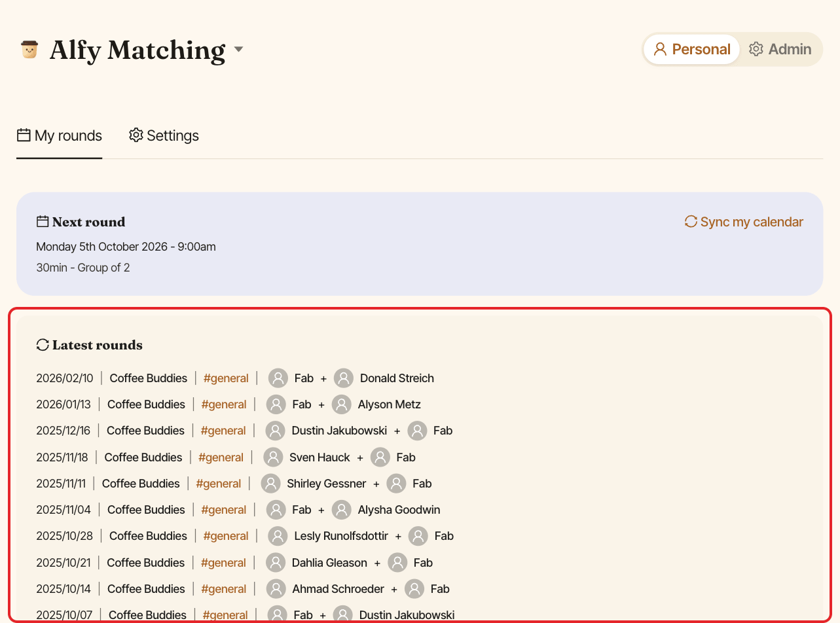Click Coffee Buddies in the 2025/10/21 round
840x623 pixels.
146,563
